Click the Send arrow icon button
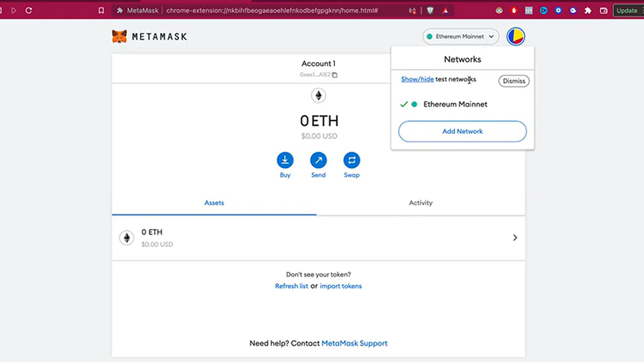The image size is (644, 362). [x=318, y=160]
